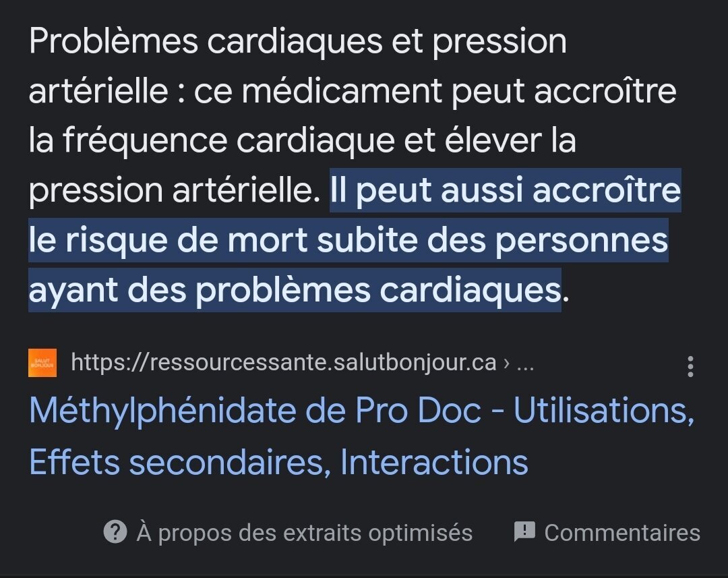The image size is (728, 578).
Task: Open the three-dot result options menu
Action: 690,366
